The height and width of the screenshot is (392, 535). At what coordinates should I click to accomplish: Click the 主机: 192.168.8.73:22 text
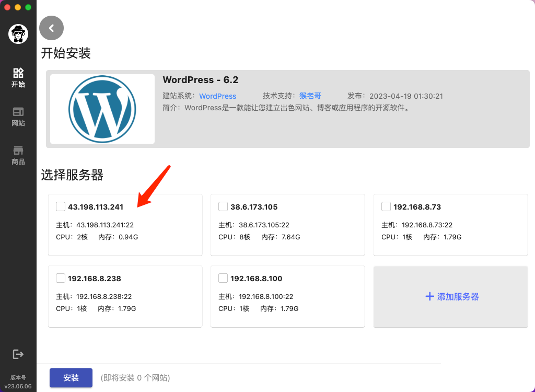(x=417, y=225)
